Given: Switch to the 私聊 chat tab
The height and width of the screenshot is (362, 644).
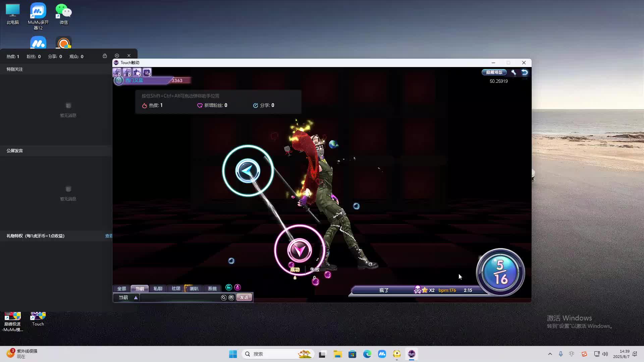Looking at the screenshot, I should [x=158, y=289].
